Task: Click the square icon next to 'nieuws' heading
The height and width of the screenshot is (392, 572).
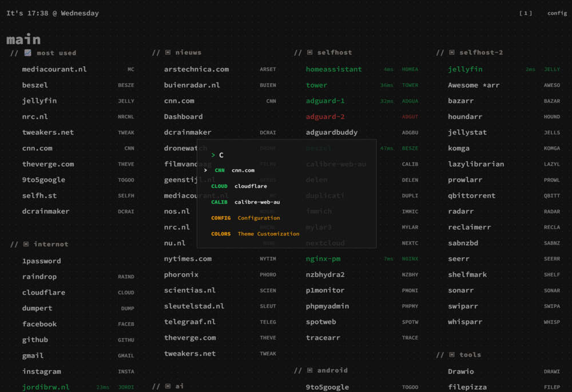Action: coord(168,53)
